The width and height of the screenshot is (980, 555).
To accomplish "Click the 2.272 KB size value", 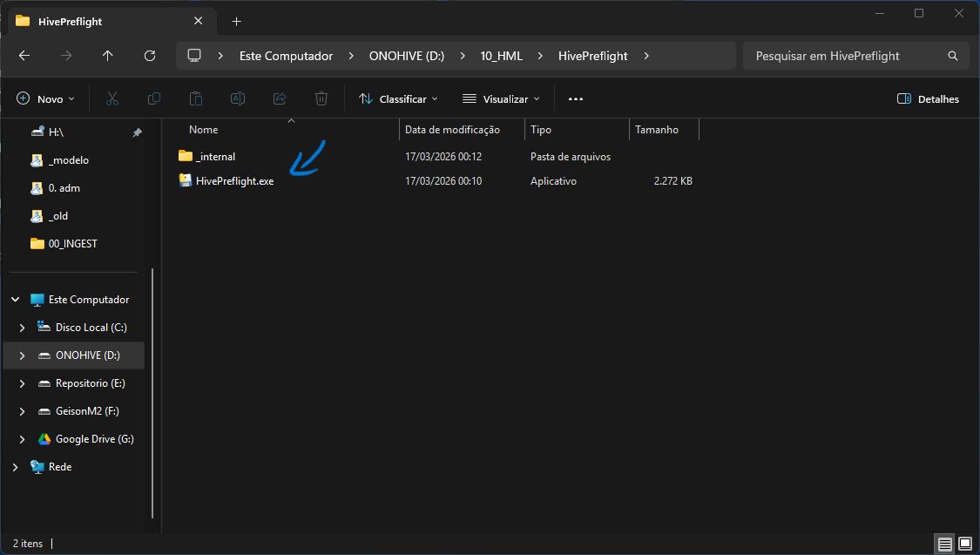I will (x=672, y=181).
